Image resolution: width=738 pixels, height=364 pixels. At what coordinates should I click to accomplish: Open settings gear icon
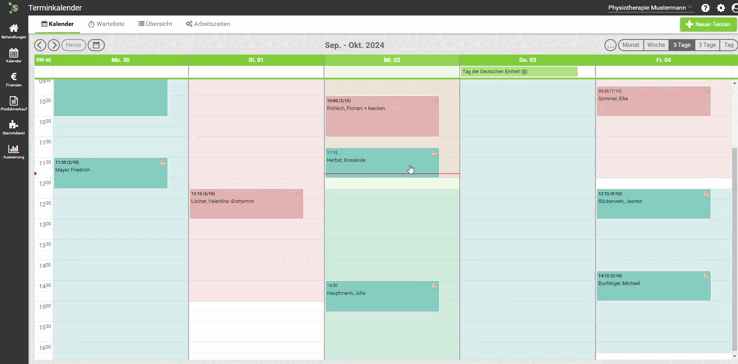coord(721,8)
